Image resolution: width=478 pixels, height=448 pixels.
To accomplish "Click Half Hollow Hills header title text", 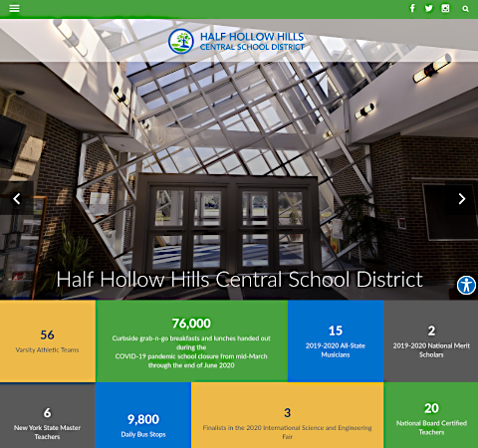I will click(x=252, y=37).
